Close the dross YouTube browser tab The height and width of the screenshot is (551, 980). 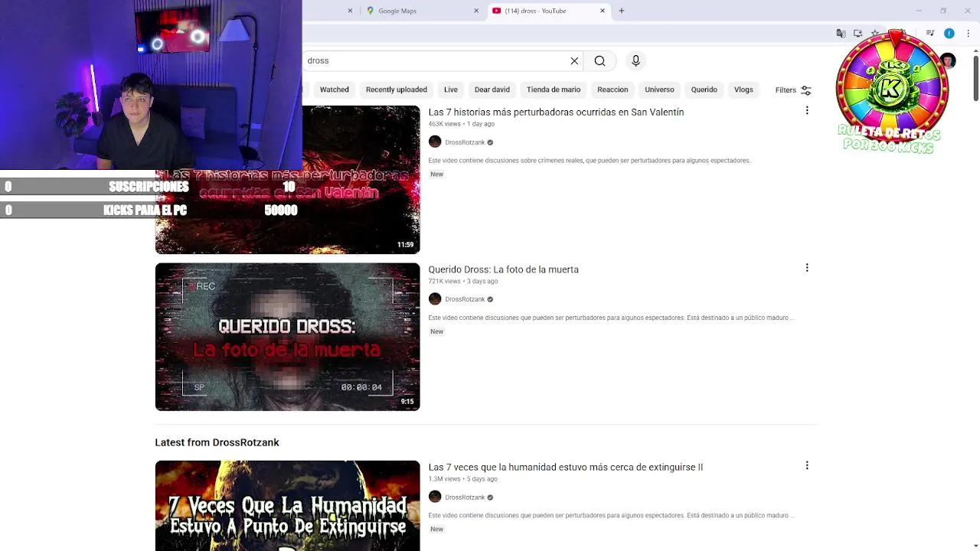point(603,11)
